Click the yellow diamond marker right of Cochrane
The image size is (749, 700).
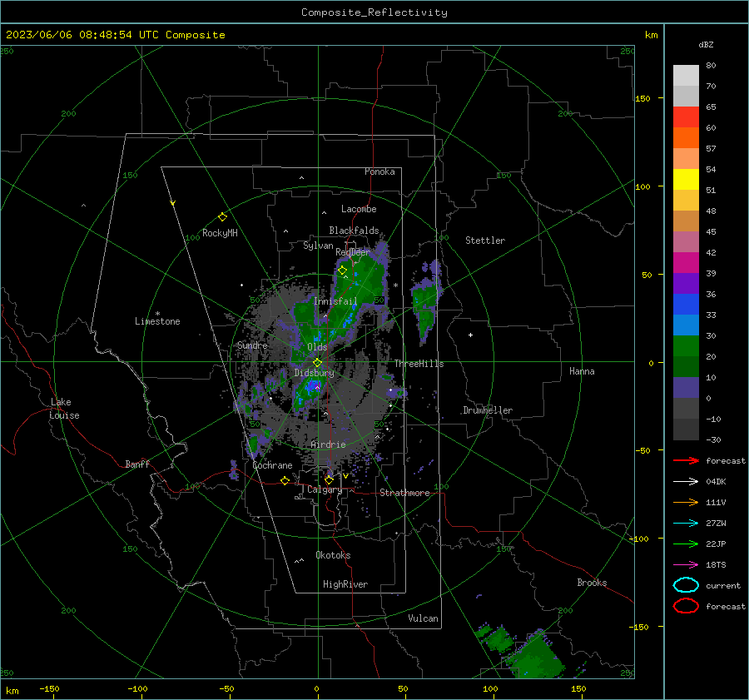coord(285,481)
